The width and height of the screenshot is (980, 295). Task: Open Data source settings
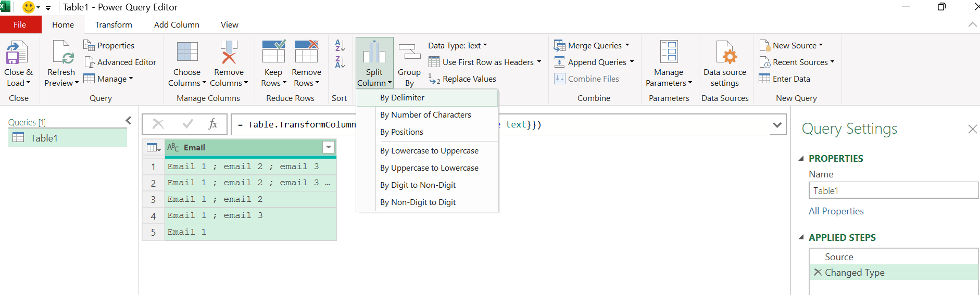[725, 63]
